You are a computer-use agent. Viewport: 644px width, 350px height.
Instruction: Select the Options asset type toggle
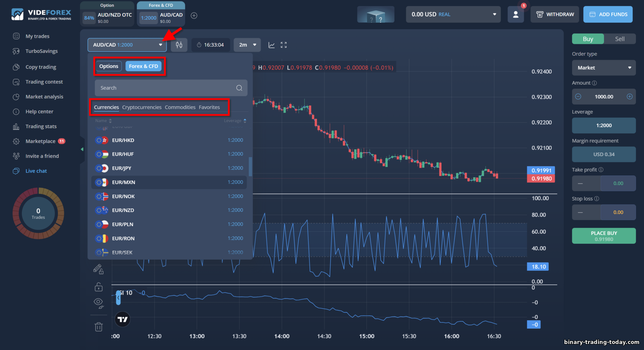point(109,66)
